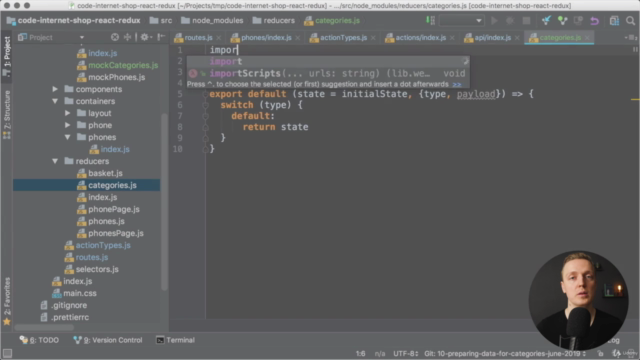Open mockPhones.js in project tree
Image resolution: width=640 pixels, height=360 pixels.
coord(116,77)
